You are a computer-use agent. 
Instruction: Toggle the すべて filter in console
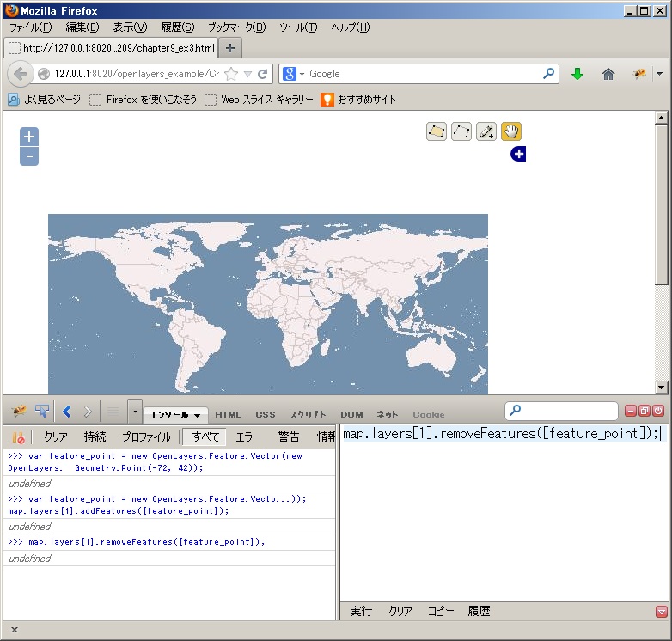click(x=205, y=437)
